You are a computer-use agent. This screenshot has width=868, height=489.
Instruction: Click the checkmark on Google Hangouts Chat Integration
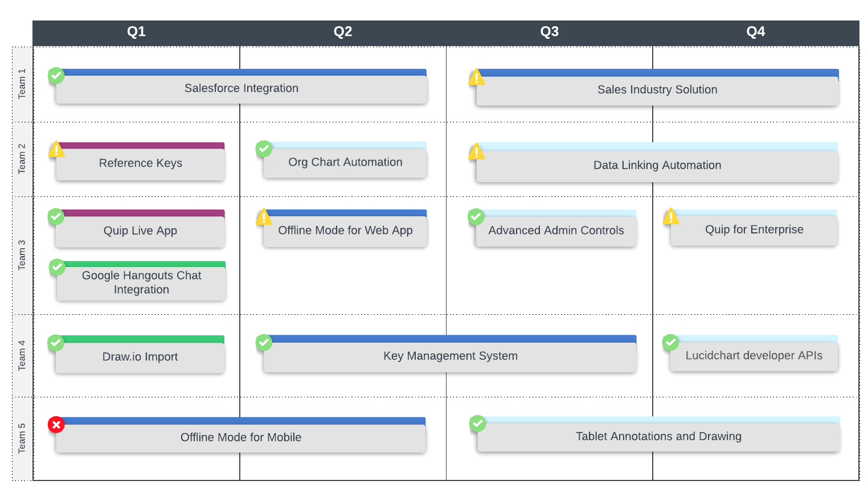coord(57,267)
